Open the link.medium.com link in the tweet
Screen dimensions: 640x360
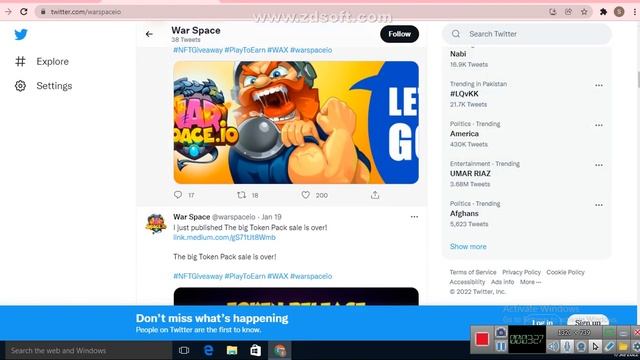tap(224, 237)
